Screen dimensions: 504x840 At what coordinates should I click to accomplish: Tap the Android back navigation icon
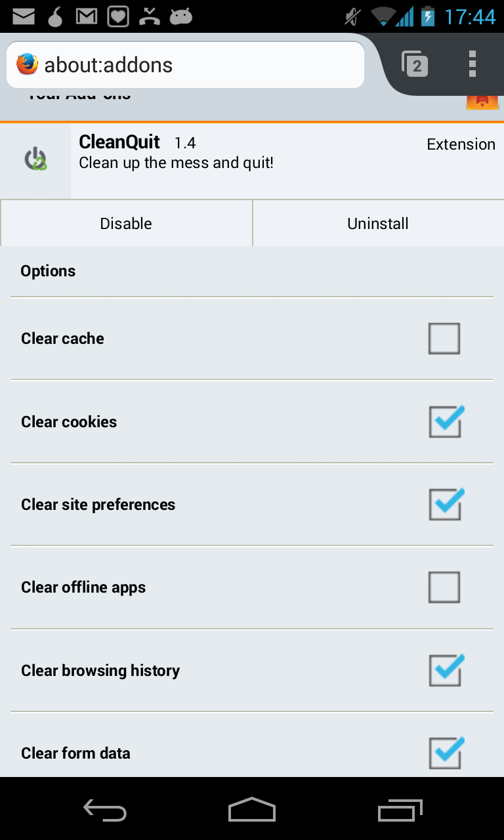(x=105, y=810)
